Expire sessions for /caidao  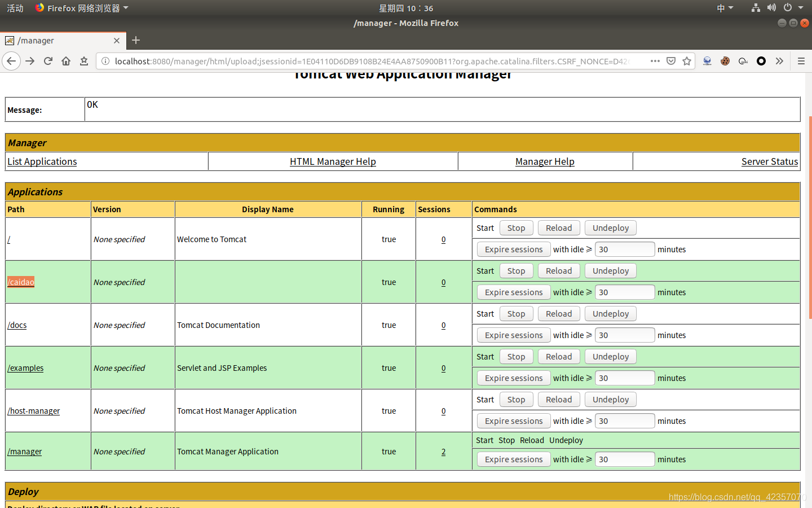[x=514, y=292]
